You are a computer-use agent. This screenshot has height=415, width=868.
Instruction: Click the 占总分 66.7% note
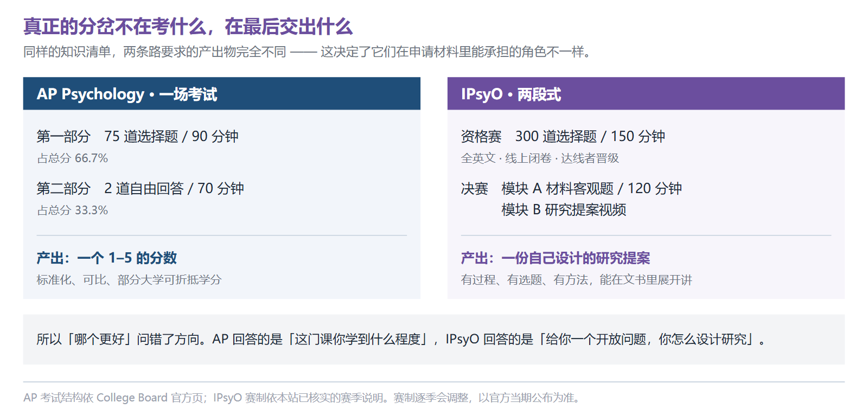point(72,158)
